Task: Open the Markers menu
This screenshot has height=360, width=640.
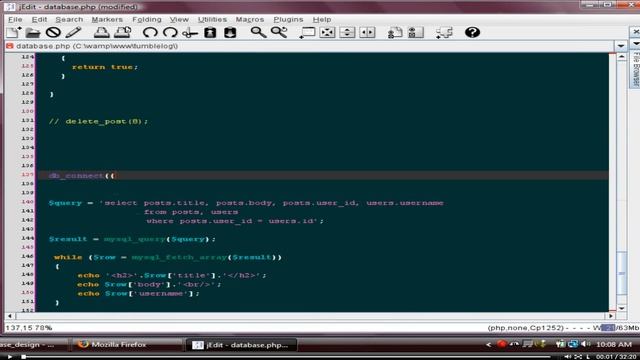Action: tap(107, 19)
